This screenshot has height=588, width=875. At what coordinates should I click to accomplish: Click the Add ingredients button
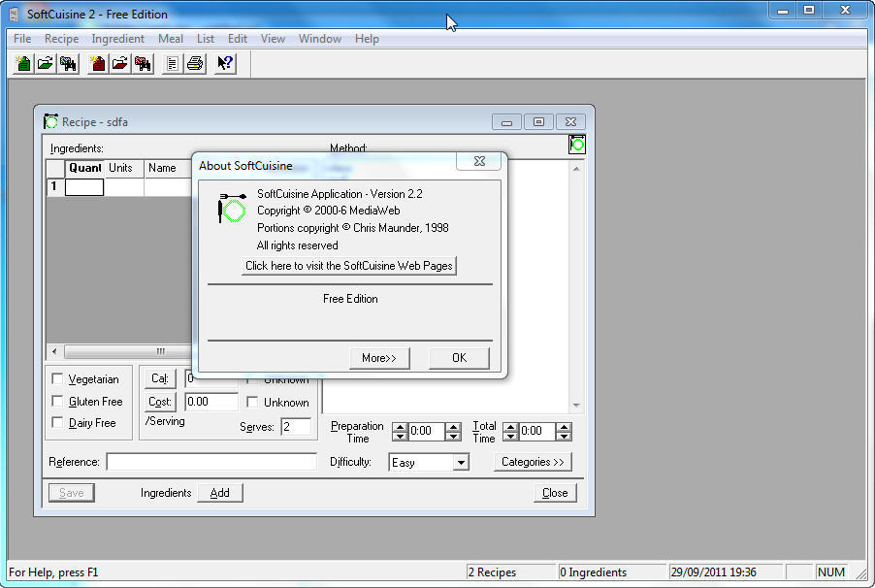point(220,493)
